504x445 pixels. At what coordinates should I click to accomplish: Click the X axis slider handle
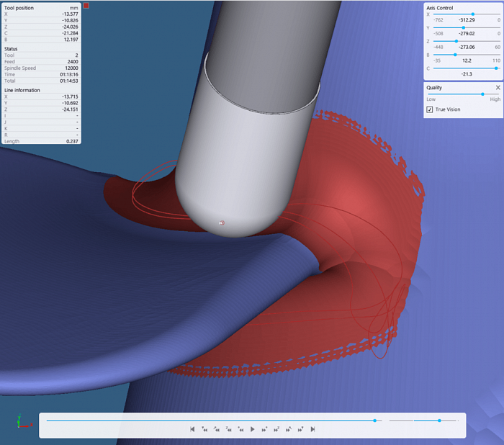[x=473, y=14]
